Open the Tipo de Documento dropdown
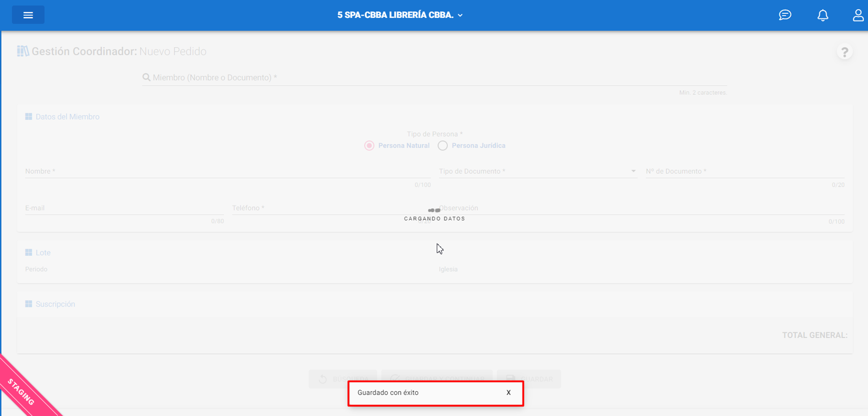The height and width of the screenshot is (416, 868). 538,171
